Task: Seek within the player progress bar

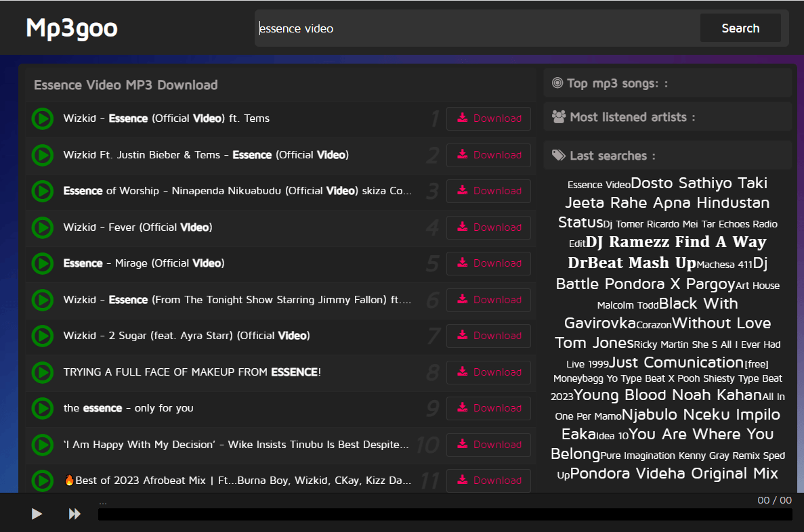Action: point(445,514)
